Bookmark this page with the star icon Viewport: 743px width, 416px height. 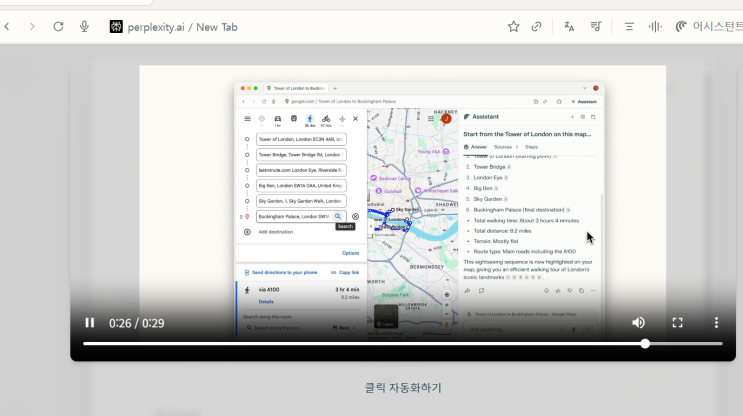click(513, 27)
